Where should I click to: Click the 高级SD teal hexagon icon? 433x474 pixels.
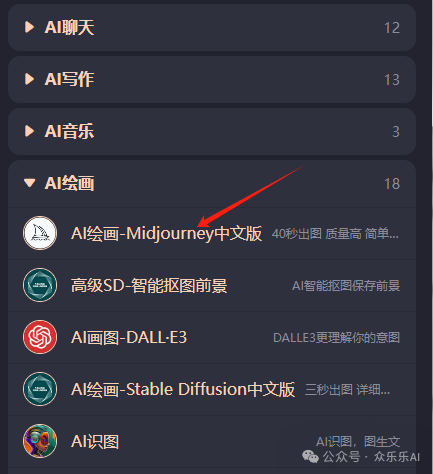(40, 285)
